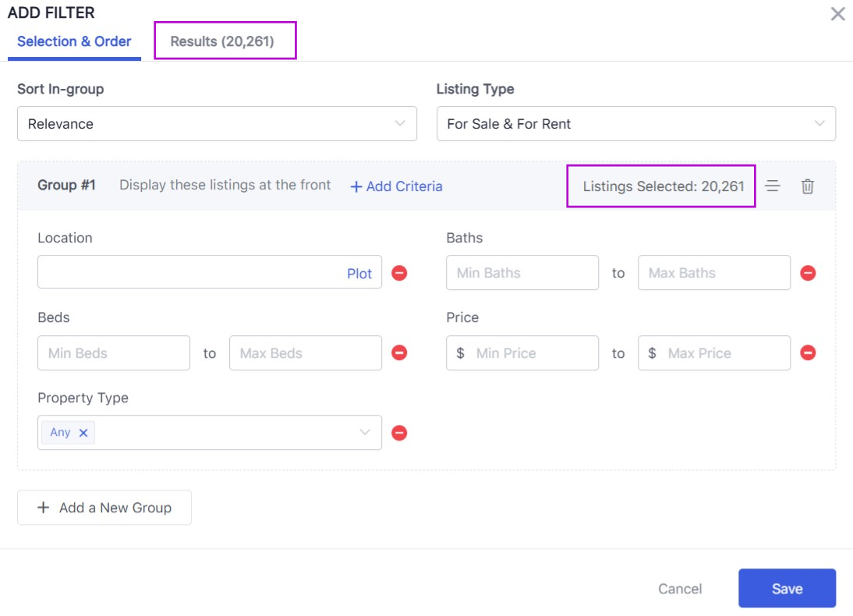The height and width of the screenshot is (616, 853).
Task: Expand the Listing Type dropdown
Action: click(x=635, y=124)
